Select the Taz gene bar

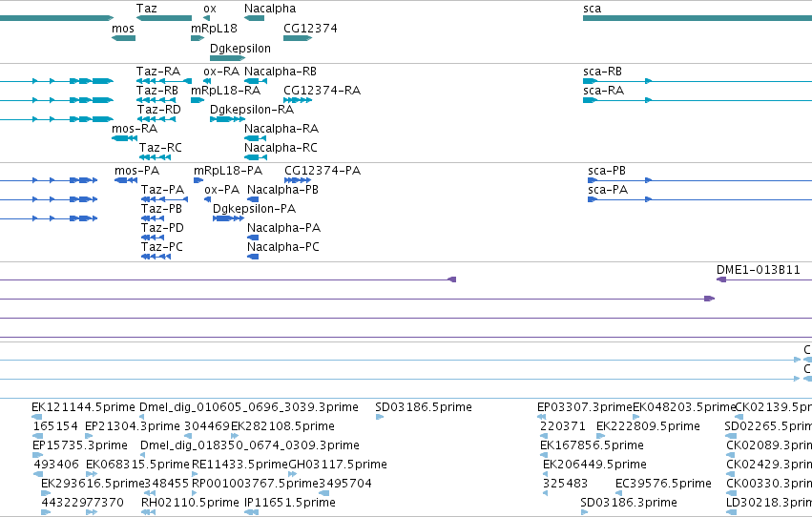click(x=164, y=18)
